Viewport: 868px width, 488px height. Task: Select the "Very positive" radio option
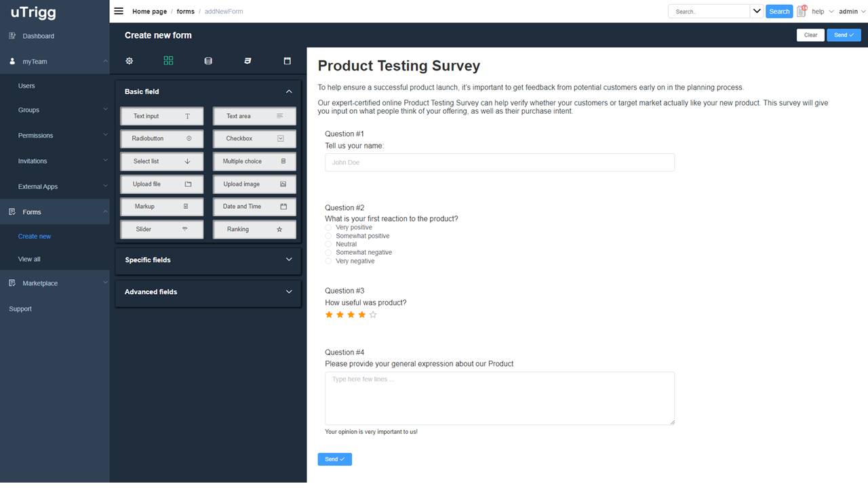pyautogui.click(x=329, y=228)
